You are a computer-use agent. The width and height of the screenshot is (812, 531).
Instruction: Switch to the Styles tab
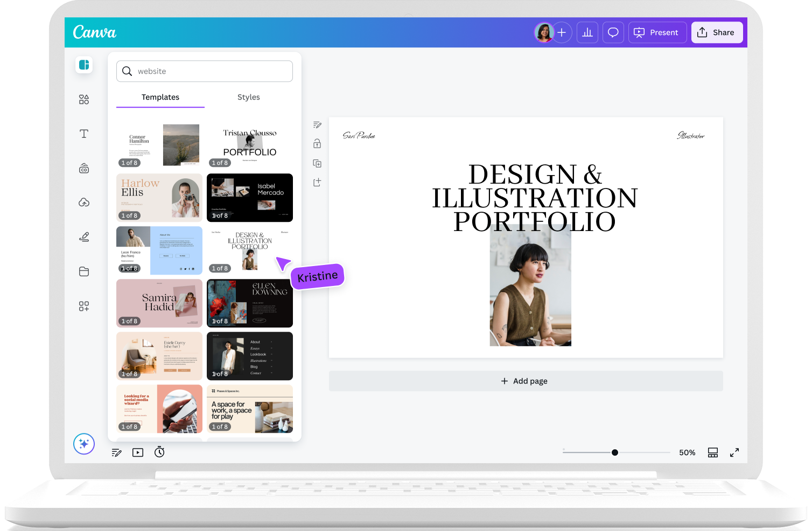coord(249,97)
